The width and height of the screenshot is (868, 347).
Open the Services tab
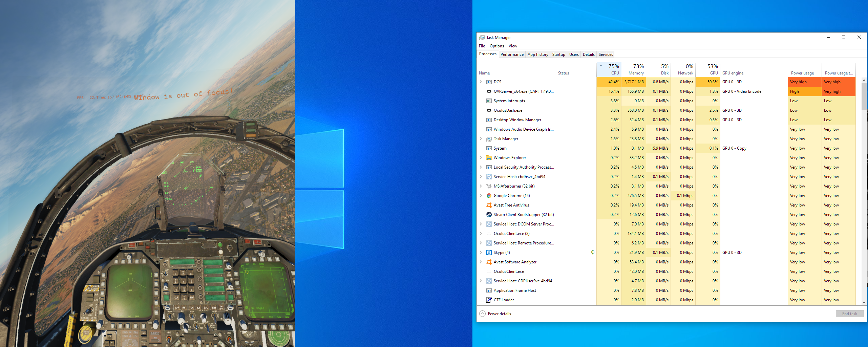point(606,55)
